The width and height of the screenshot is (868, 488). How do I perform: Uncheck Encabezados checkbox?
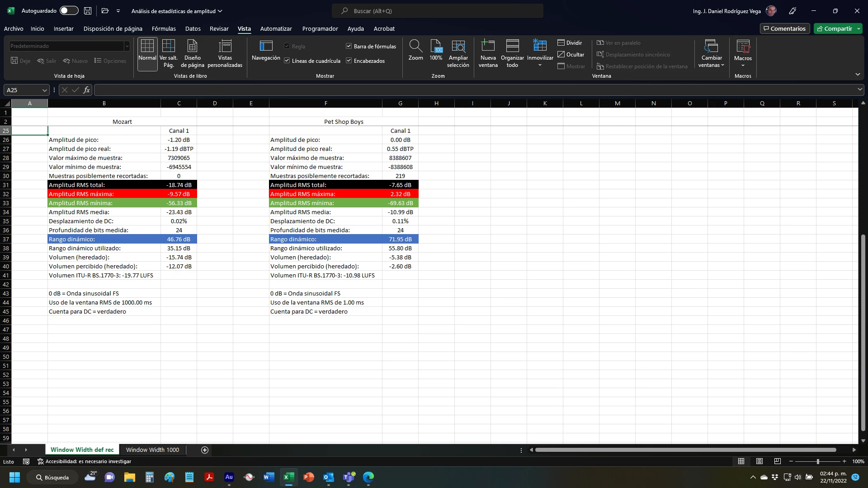[x=349, y=61]
